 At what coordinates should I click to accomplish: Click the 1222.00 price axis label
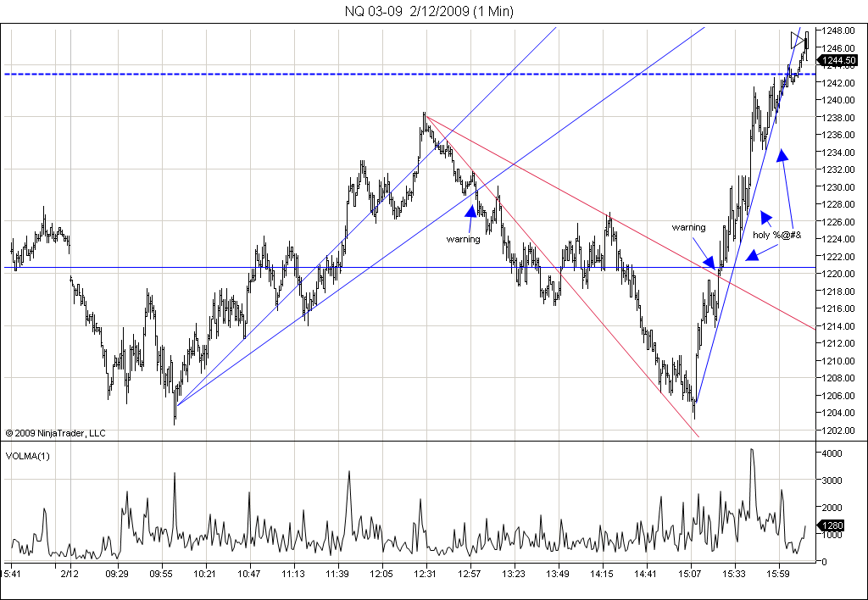pyautogui.click(x=838, y=256)
